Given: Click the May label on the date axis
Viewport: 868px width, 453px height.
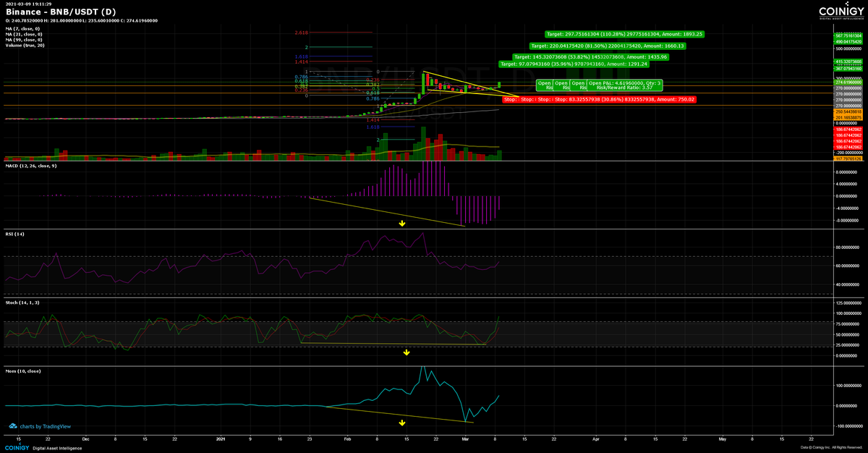Looking at the screenshot, I should click(722, 439).
